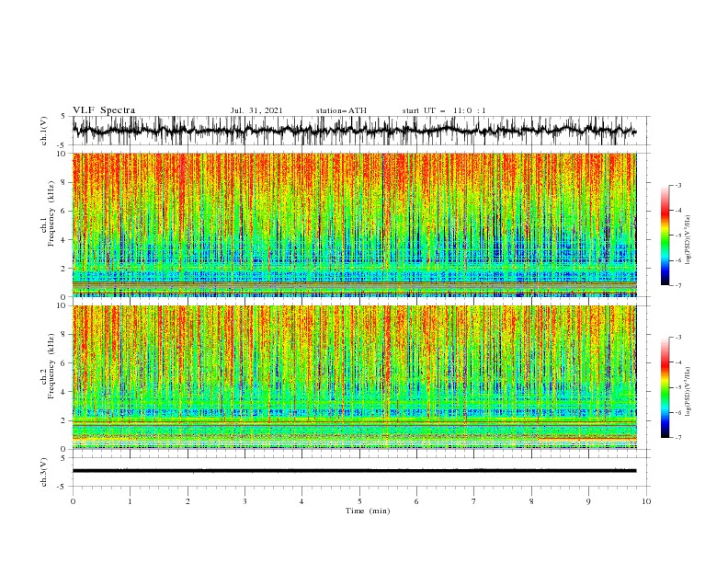Screen dimensions: 728x563
Task: Click the ch.3 flat black waveform trace
Action: [x=354, y=471]
